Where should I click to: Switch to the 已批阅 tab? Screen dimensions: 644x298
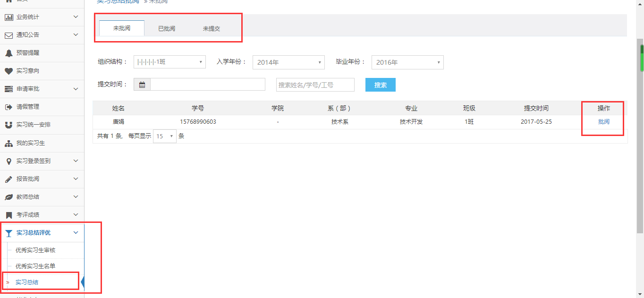(x=167, y=28)
